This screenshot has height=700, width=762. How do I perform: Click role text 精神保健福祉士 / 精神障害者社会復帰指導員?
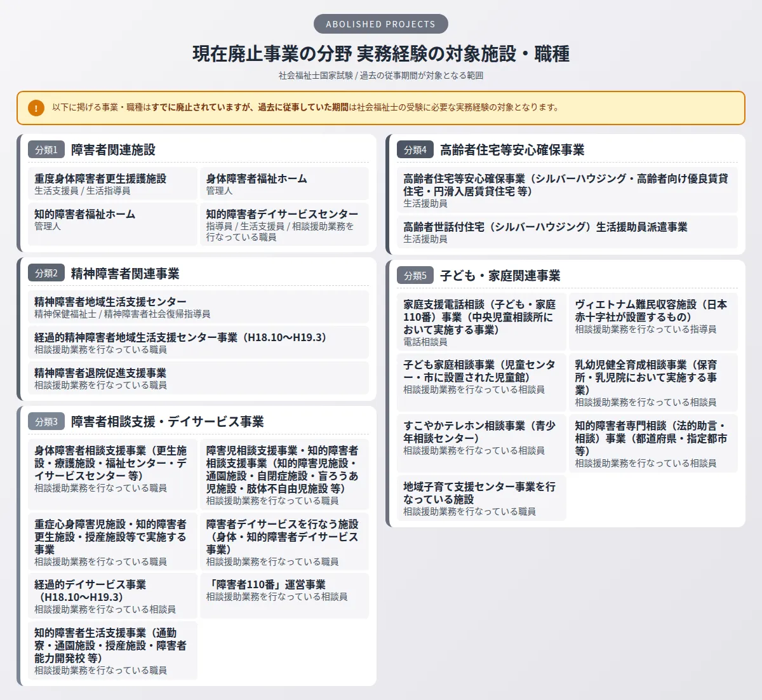122,314
